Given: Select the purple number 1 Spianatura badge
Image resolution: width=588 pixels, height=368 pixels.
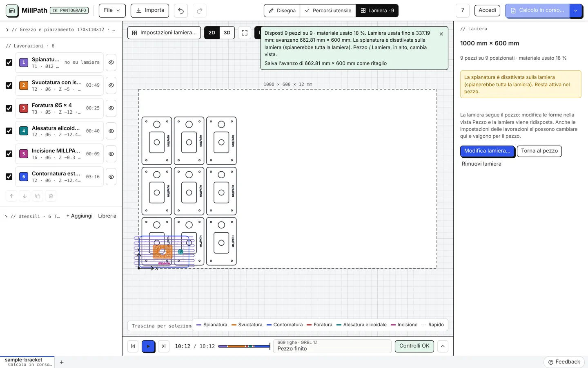Looking at the screenshot, I should tap(24, 63).
